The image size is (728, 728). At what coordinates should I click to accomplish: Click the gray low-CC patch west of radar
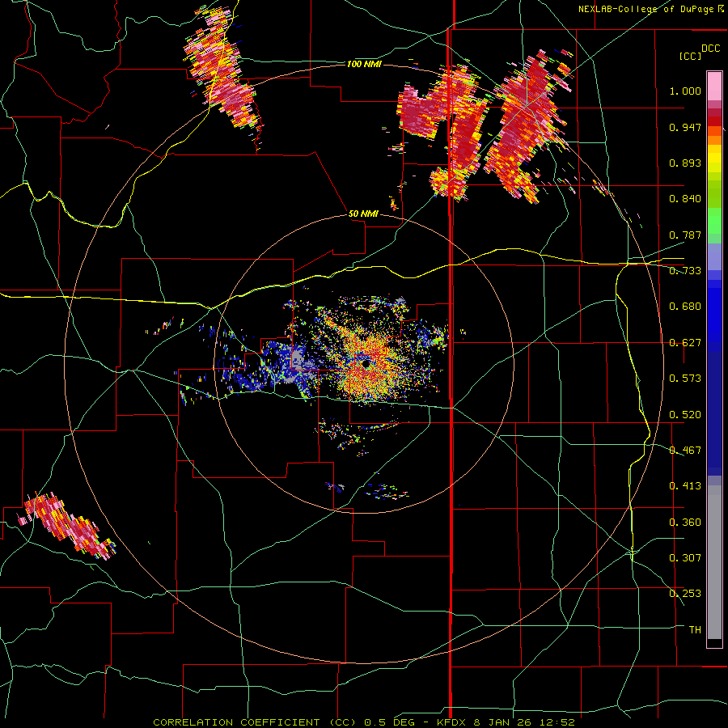click(298, 360)
